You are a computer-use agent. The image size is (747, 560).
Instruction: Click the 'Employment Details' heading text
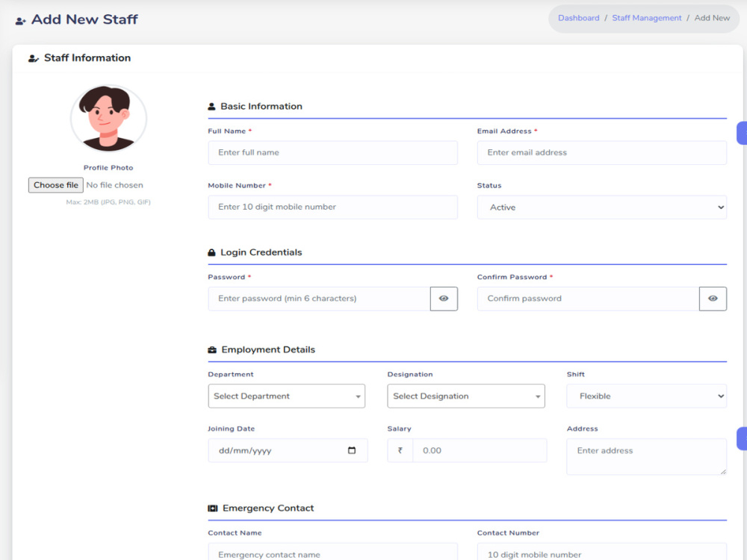pos(268,350)
